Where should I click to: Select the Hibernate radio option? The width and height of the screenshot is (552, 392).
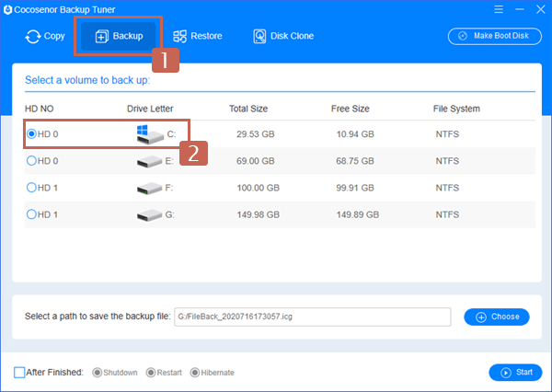(195, 373)
